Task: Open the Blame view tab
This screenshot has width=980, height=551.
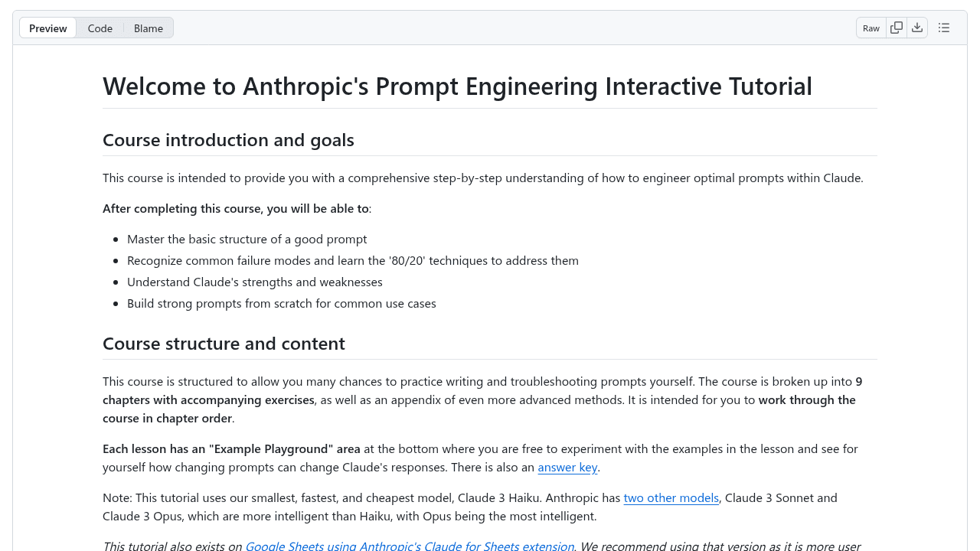Action: tap(149, 28)
